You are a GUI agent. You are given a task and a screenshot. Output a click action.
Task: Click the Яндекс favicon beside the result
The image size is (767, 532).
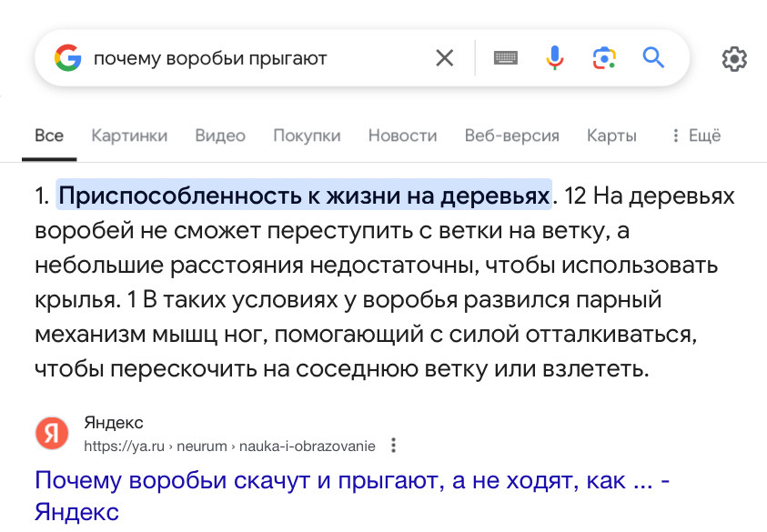click(x=52, y=433)
